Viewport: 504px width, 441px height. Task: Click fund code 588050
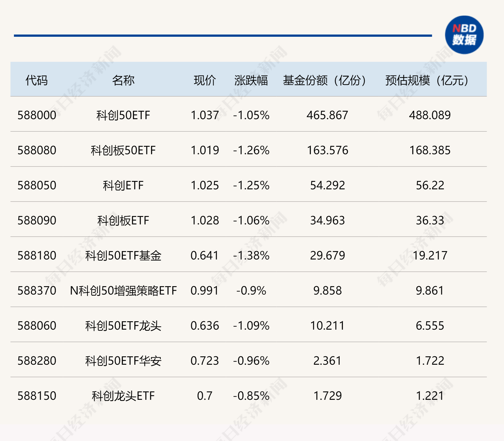(37, 185)
